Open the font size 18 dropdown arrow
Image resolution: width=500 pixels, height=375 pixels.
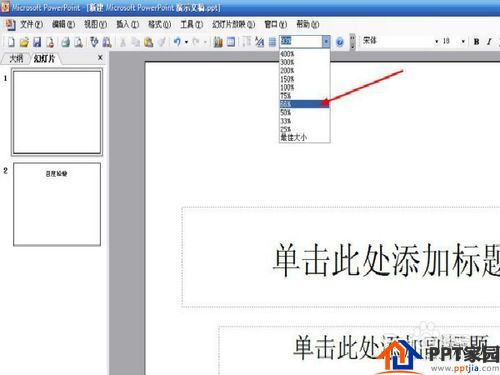tap(463, 42)
